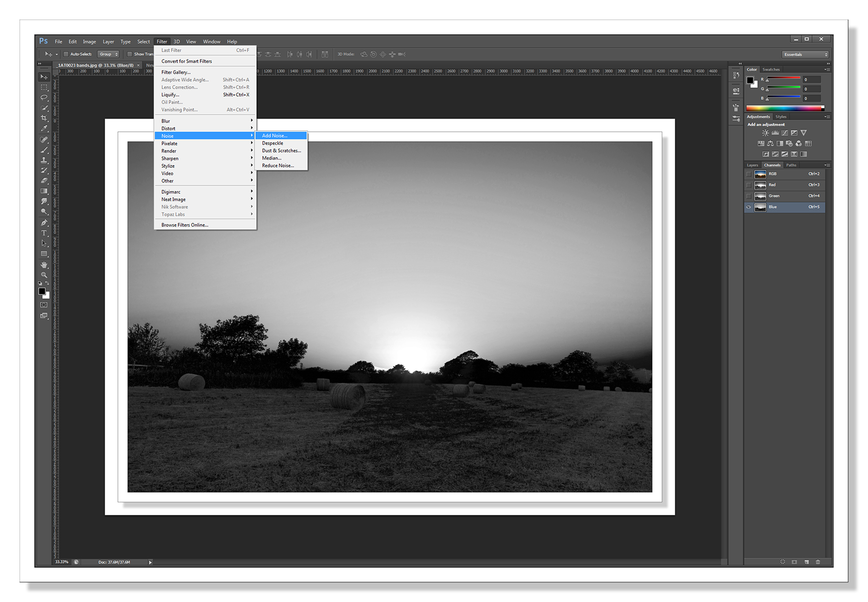This screenshot has height=602, width=868.
Task: Hide the Blue channel visibility eye
Action: click(748, 207)
